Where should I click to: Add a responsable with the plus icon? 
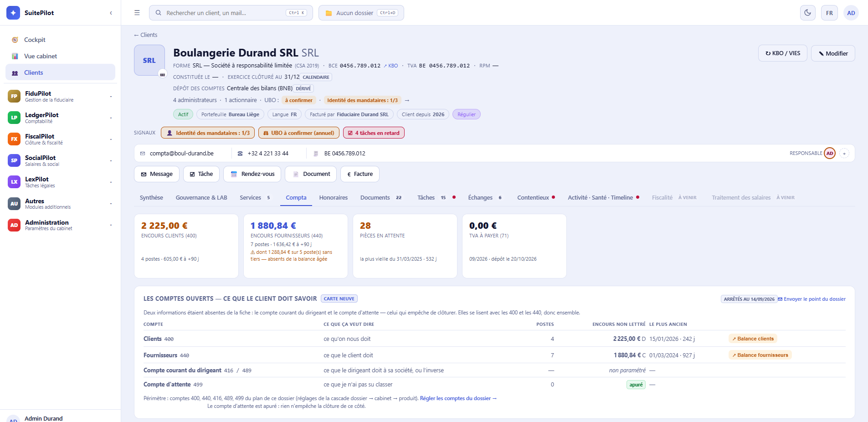pyautogui.click(x=844, y=154)
